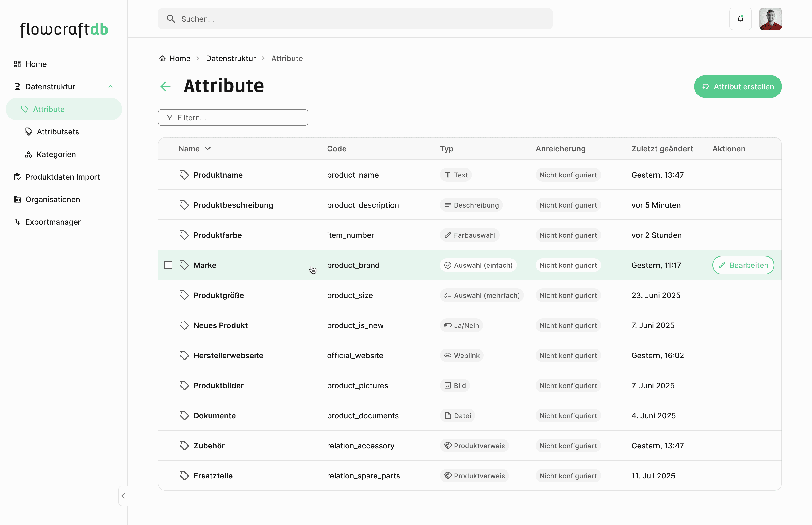
Task: Click the Datenstruktur breadcrumb link
Action: pyautogui.click(x=231, y=58)
